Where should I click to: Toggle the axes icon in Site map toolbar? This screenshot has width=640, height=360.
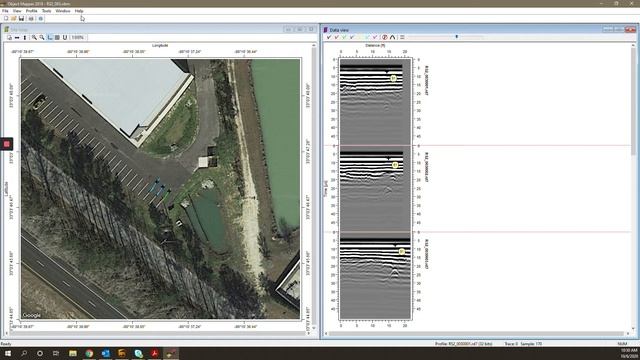pyautogui.click(x=50, y=38)
